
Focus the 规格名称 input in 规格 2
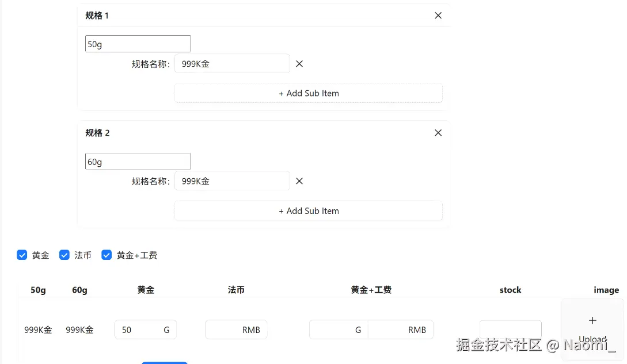point(233,181)
